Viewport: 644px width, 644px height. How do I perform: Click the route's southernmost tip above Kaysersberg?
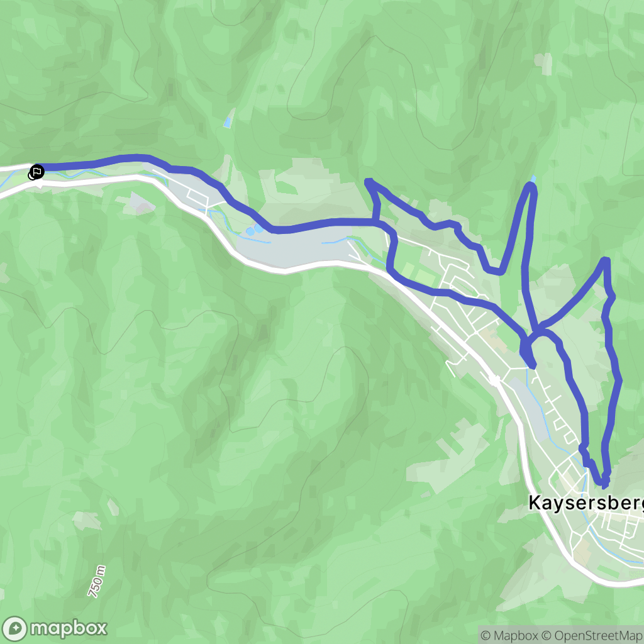[x=604, y=482]
